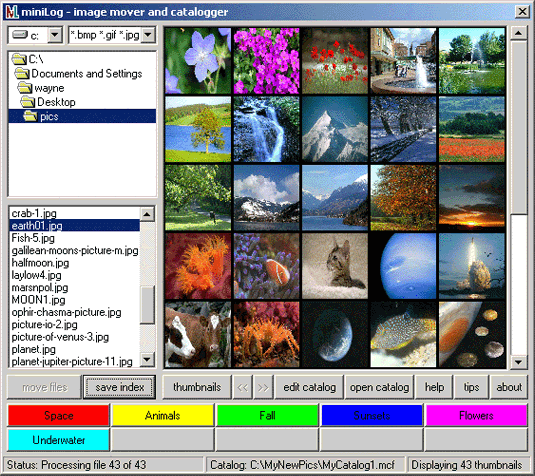Click the magenta Flowers category button
This screenshot has width=535, height=476.
point(476,416)
